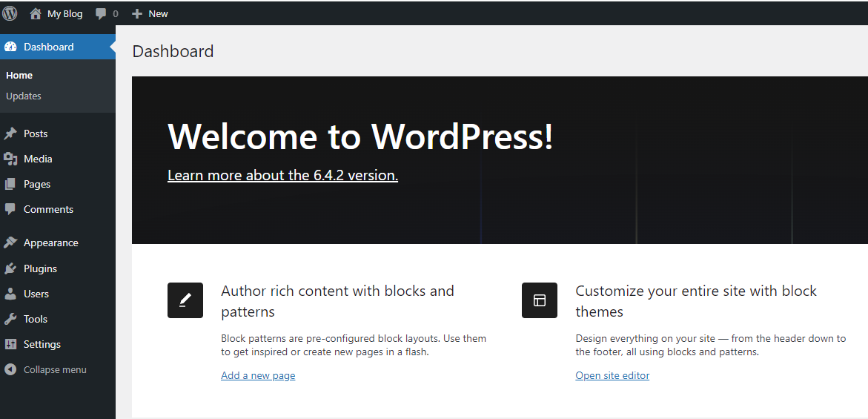
Task: Click the comments bubble icon in toolbar
Action: (x=102, y=14)
